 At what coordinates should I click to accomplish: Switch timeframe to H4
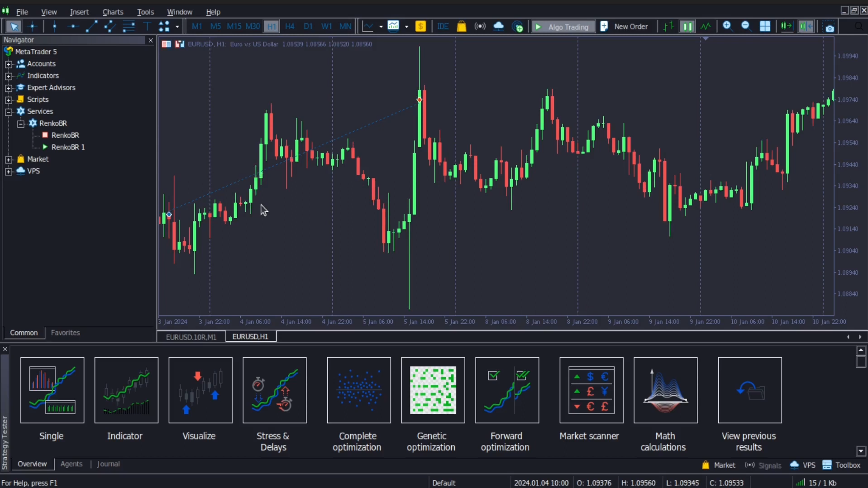tap(290, 26)
